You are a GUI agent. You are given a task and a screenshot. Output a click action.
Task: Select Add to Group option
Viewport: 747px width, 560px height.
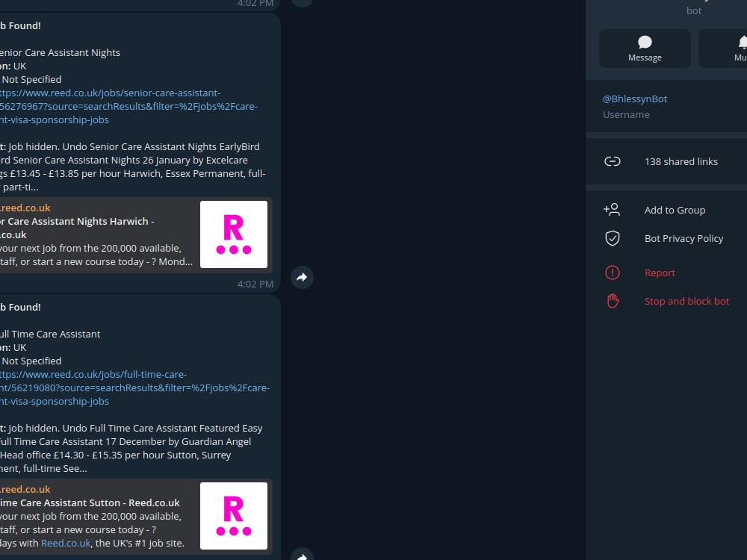click(x=666, y=210)
